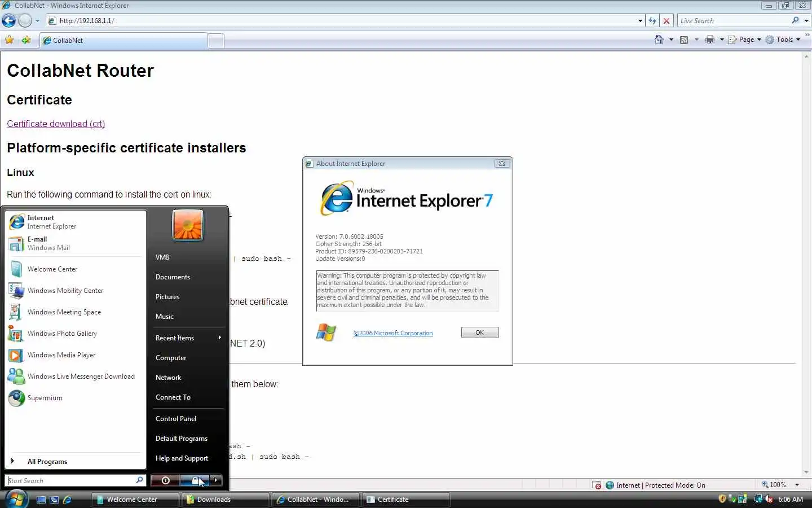The height and width of the screenshot is (508, 812).
Task: Expand All Programs in Start menu
Action: coord(76,461)
